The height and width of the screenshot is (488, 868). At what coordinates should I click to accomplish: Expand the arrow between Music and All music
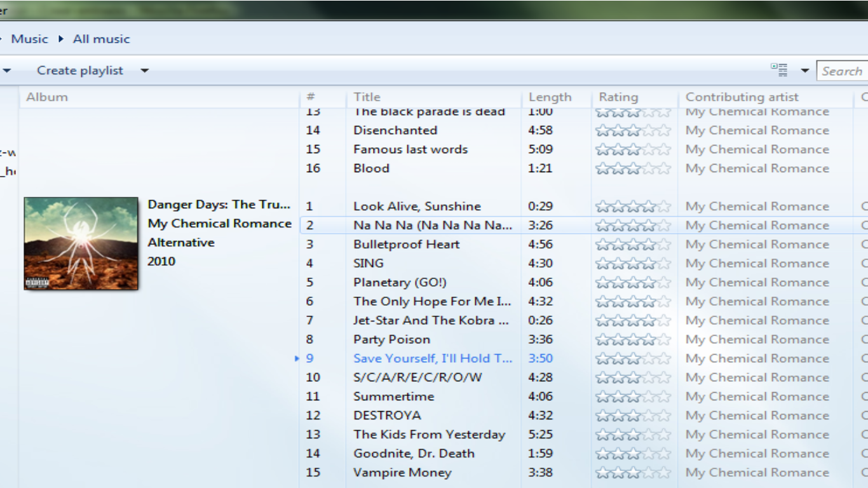[x=61, y=39]
